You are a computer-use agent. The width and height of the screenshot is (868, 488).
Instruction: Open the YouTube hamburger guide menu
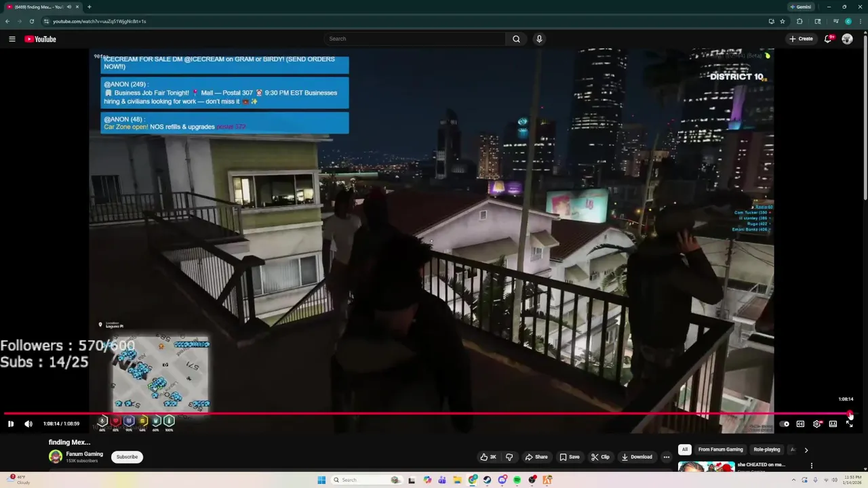[12, 39]
